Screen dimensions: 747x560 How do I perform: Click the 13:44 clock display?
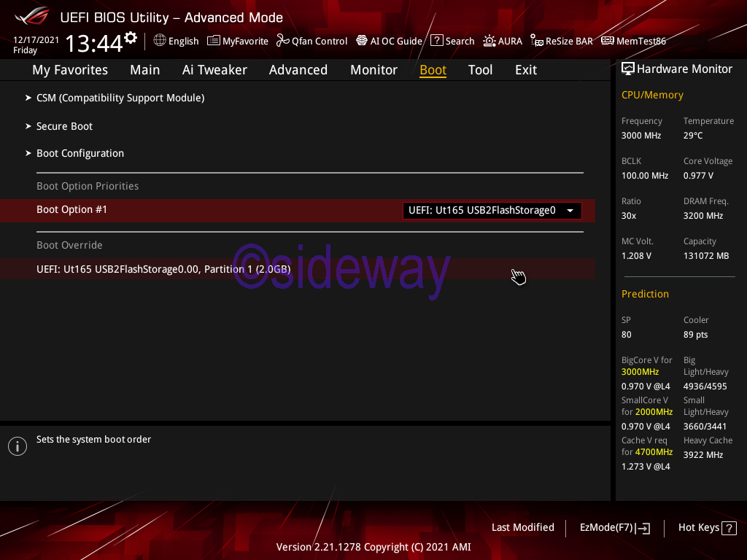tap(94, 43)
